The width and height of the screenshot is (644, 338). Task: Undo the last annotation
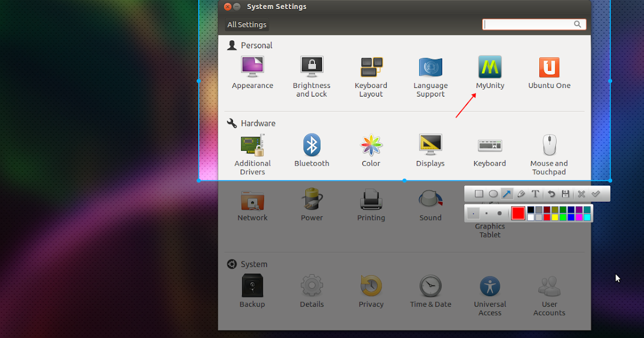tap(550, 194)
